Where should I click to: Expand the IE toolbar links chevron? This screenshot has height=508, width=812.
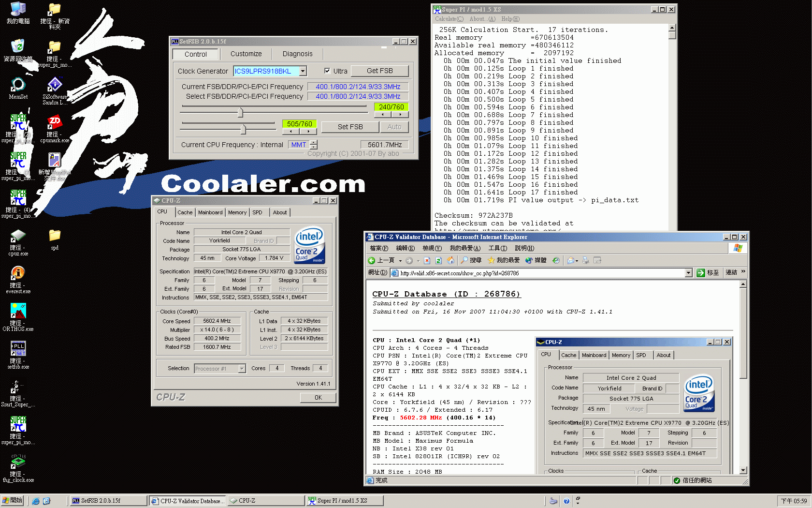point(743,272)
